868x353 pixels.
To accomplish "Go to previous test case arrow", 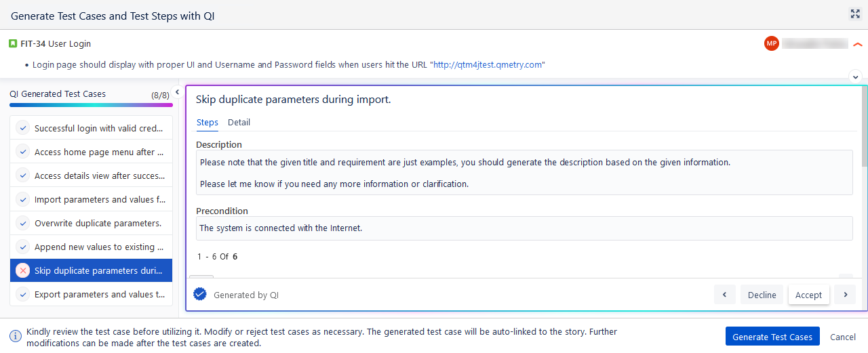I will [x=724, y=295].
